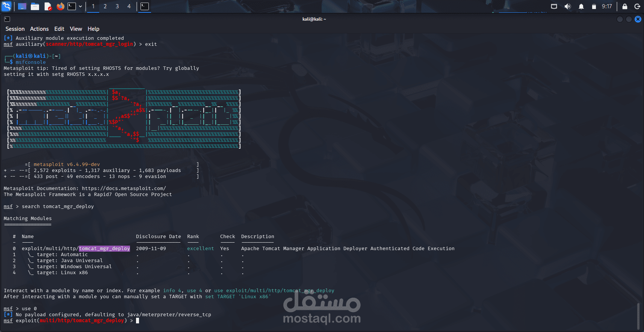Screen dimensions: 644x332
Task: Click the 'search tomcat_mgr_deploy' command text
Action: [x=58, y=207]
